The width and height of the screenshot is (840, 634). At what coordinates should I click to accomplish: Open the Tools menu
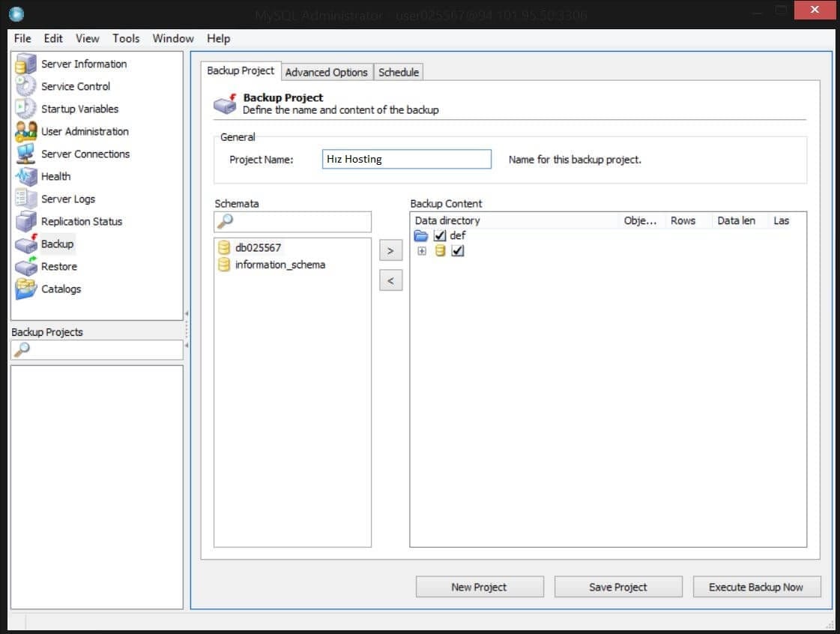click(x=126, y=38)
